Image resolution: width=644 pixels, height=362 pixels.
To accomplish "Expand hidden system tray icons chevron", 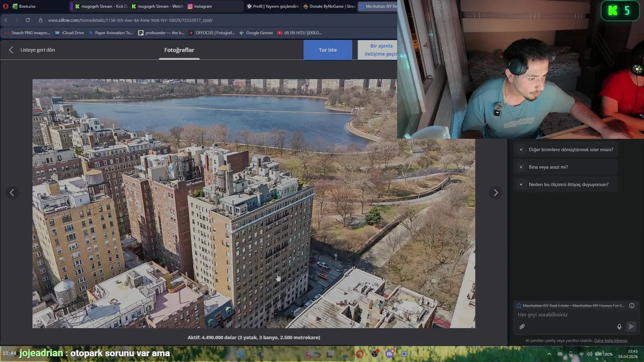I will (549, 354).
